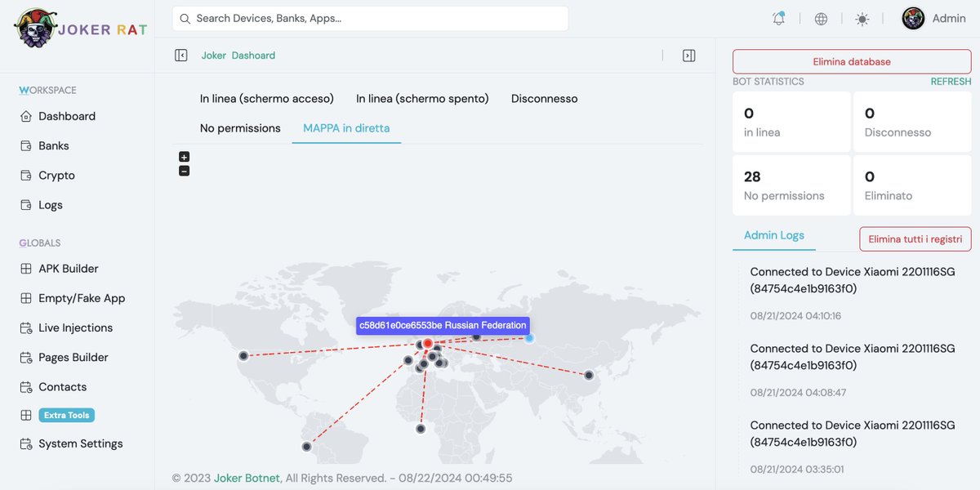Click the blue map marker in Russia
The image size is (980, 490).
click(528, 337)
